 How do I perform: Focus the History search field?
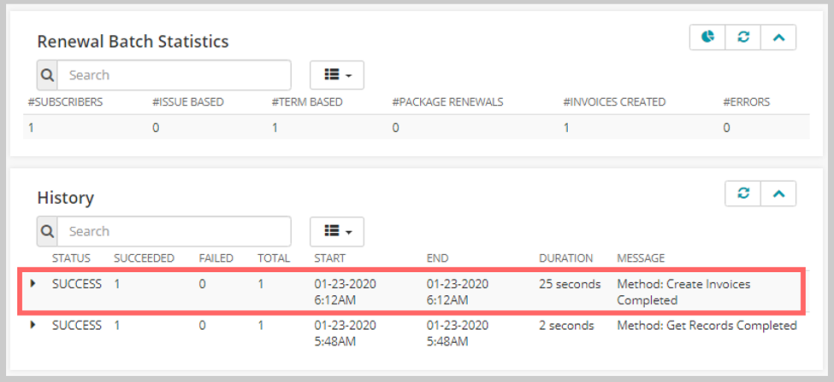click(x=174, y=231)
